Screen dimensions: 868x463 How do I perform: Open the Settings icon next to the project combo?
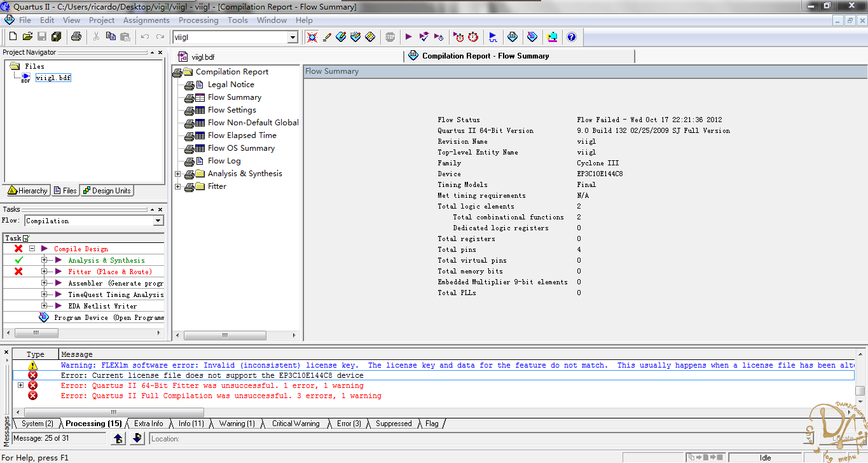(312, 37)
